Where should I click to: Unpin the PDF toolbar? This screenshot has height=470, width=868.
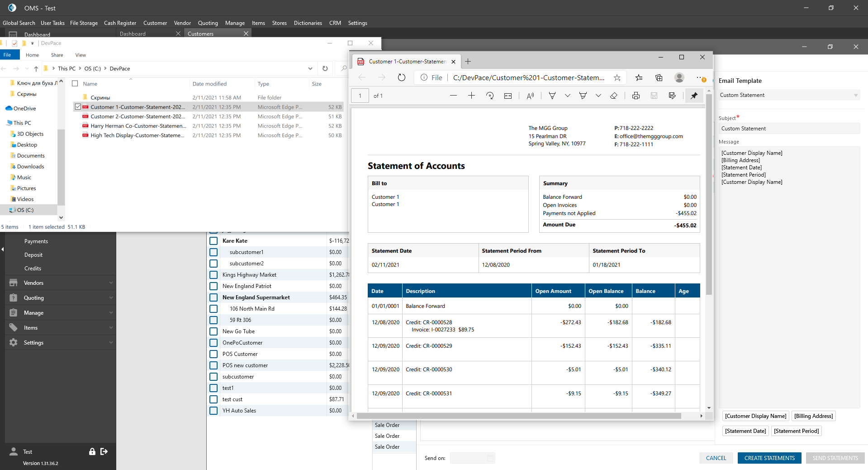694,96
